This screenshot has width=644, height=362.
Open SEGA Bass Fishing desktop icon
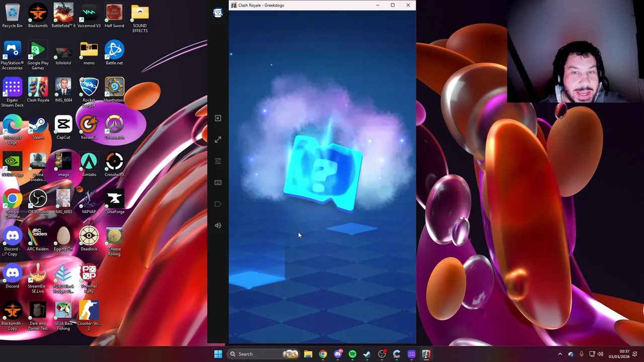[x=63, y=317]
